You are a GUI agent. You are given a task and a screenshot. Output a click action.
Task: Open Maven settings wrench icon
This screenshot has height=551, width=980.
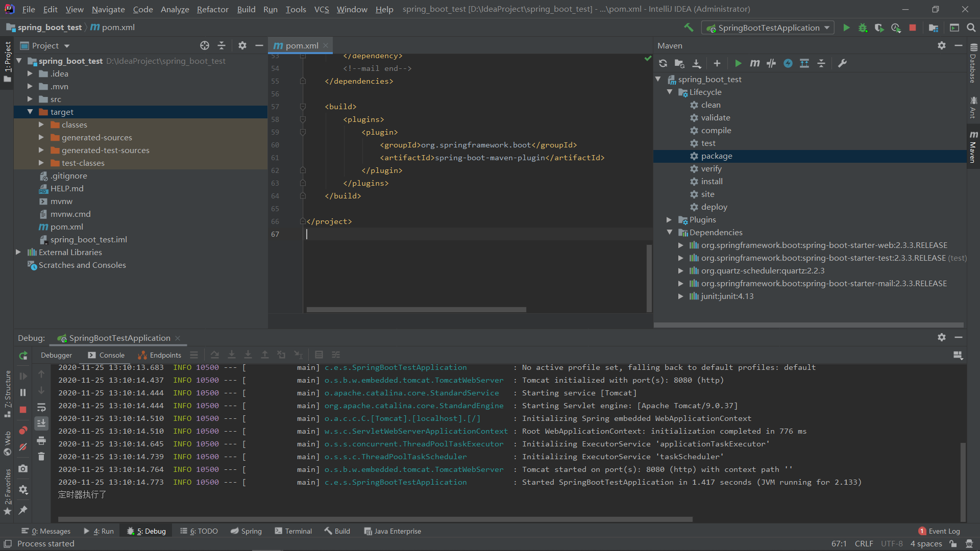tap(842, 63)
